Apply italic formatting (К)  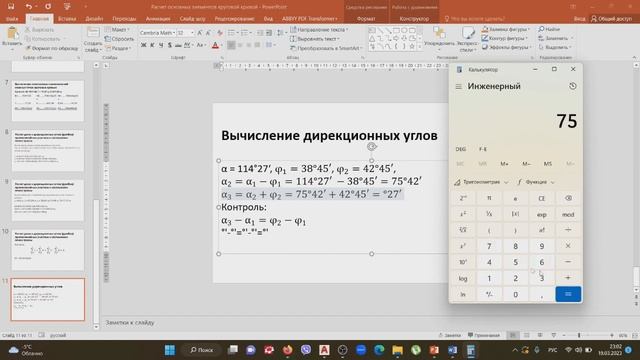pyautogui.click(x=152, y=45)
